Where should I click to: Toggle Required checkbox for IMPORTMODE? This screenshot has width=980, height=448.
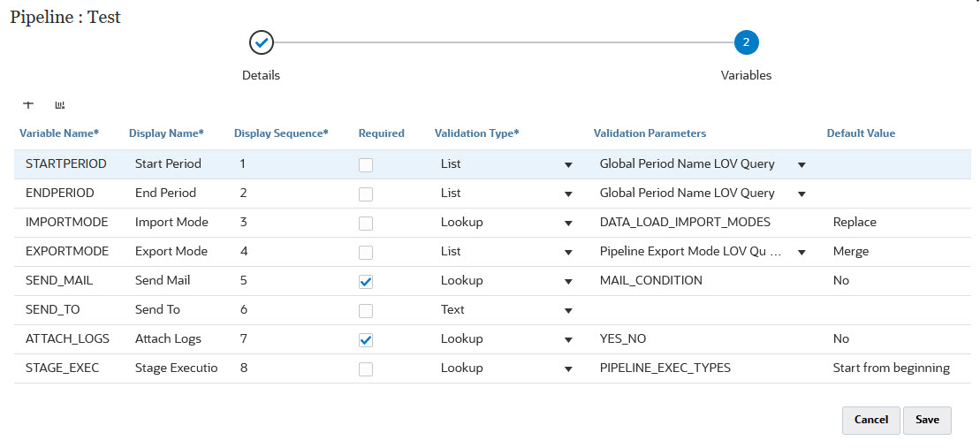pos(366,223)
